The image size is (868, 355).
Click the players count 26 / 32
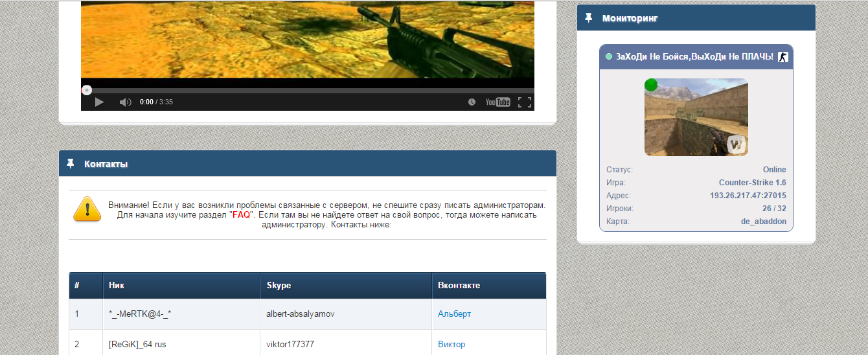coord(775,209)
